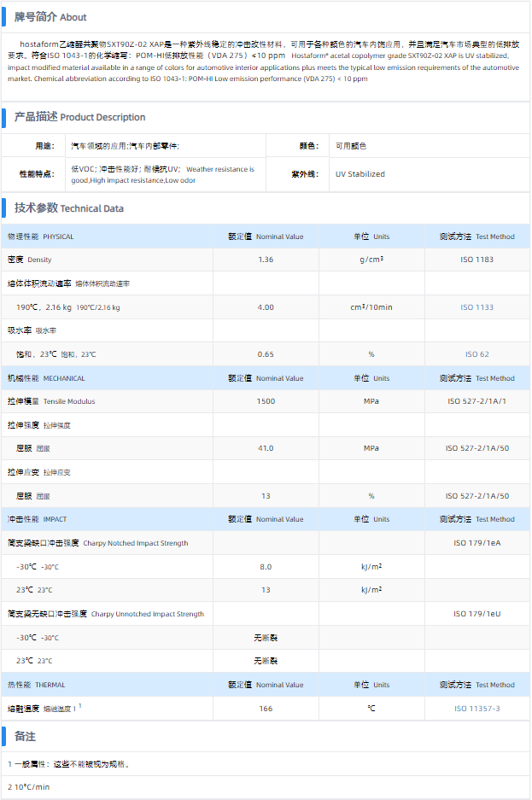Click the melt flow rate value 4.00

pos(266,307)
